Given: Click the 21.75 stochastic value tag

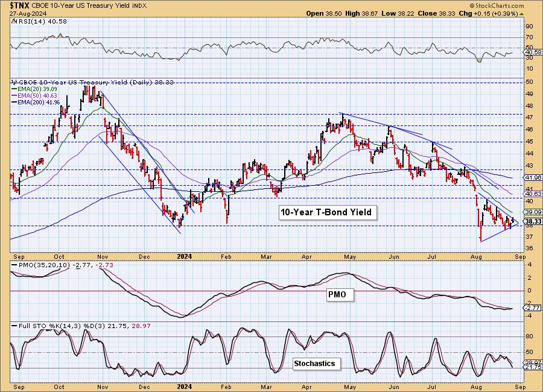Looking at the screenshot, I should (533, 367).
